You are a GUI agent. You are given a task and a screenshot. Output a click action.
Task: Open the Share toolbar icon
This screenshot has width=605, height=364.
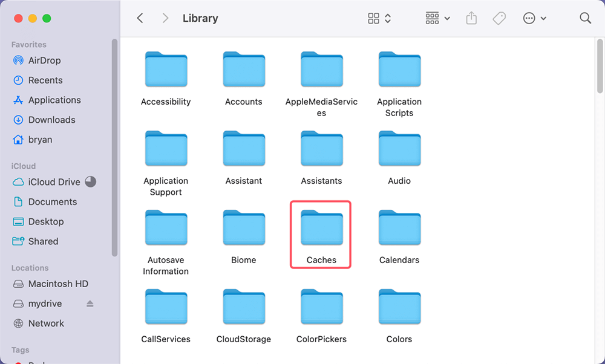tap(471, 18)
